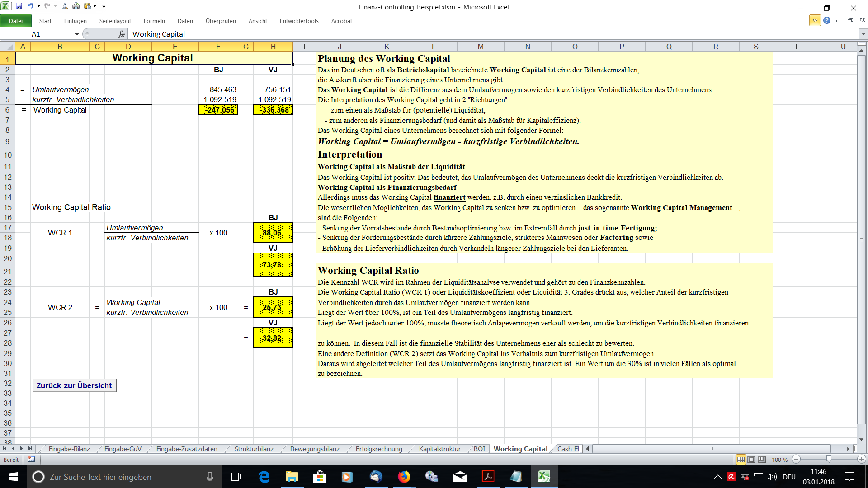Open the Datei file tab
Viewport: 868px width, 488px height.
click(x=16, y=21)
